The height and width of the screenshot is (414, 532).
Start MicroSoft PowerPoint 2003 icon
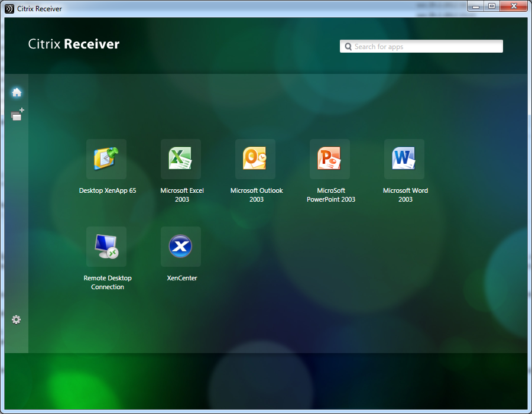tap(330, 159)
